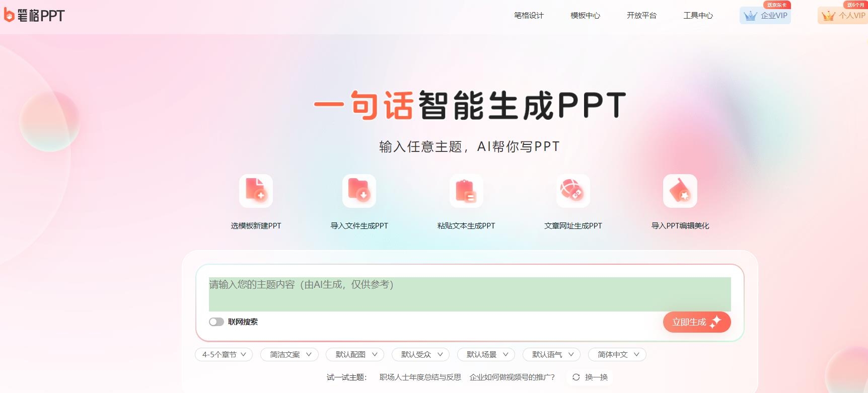Image resolution: width=868 pixels, height=393 pixels.
Task: Click the refresh icon next to 换一换
Action: tap(576, 377)
